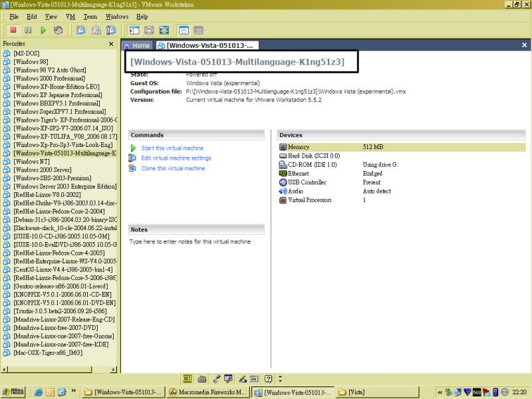This screenshot has width=532, height=399.
Task: Select [Trustix-3.0.5.beta2-2006.09.28-i586] favorite
Action: point(60,311)
